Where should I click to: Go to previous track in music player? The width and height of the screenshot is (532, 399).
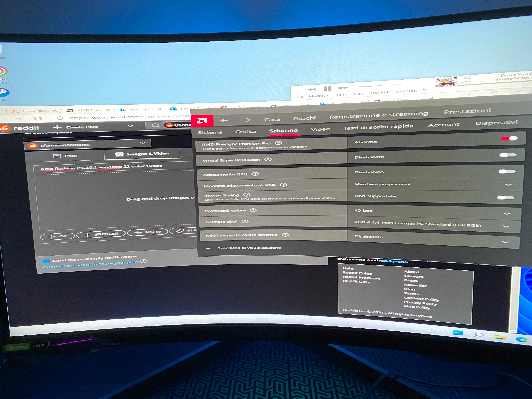pos(311,89)
